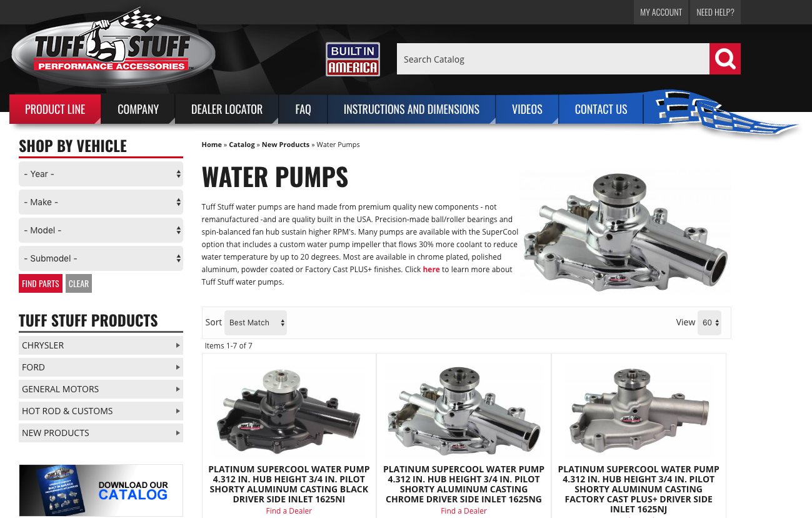
Task: Follow the red 'here' link
Action: pyautogui.click(x=431, y=270)
